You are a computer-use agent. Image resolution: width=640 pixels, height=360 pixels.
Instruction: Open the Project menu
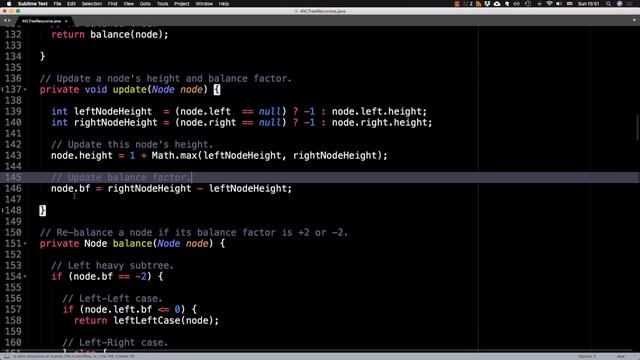pyautogui.click(x=182, y=4)
